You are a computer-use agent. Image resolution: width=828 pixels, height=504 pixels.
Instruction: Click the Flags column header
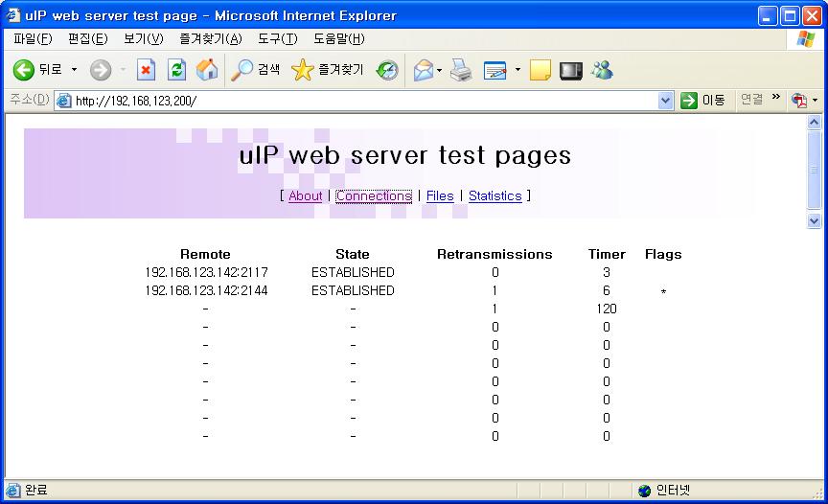[x=663, y=254]
